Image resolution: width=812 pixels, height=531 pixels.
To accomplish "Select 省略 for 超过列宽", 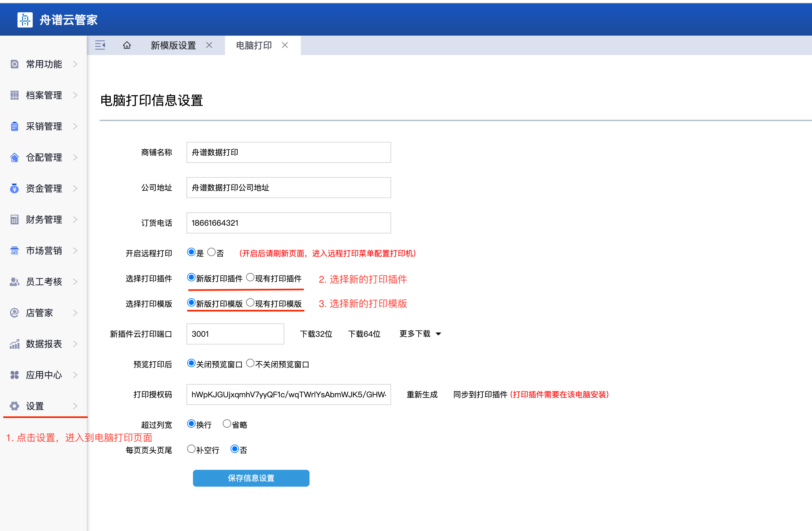I will (227, 424).
